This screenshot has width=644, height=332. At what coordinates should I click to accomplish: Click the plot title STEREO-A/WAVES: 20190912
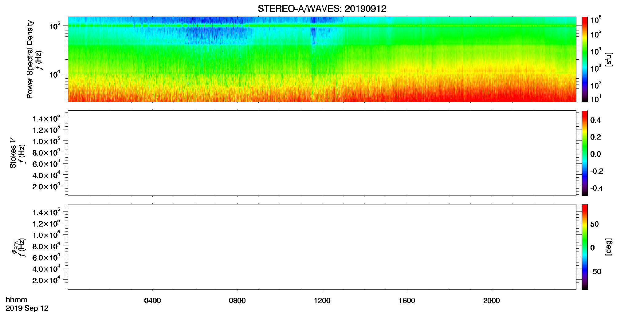[322, 9]
